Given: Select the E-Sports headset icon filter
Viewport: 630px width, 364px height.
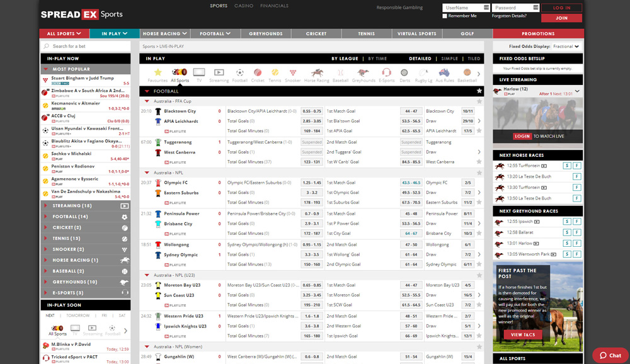Looking at the screenshot, I should tap(387, 75).
